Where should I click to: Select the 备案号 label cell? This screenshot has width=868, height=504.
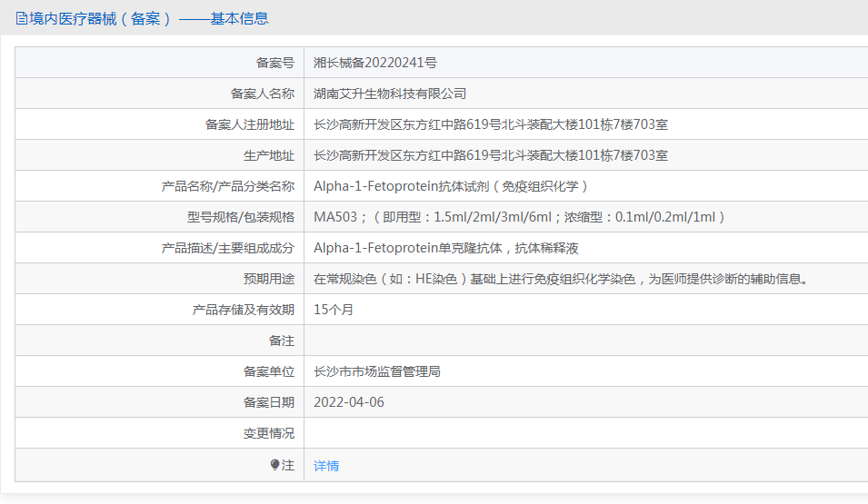click(159, 63)
